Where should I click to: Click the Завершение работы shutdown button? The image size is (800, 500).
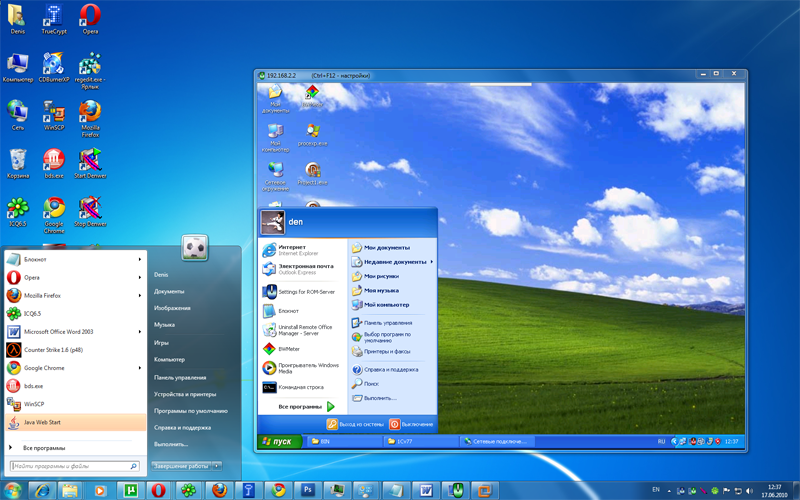coord(181,466)
